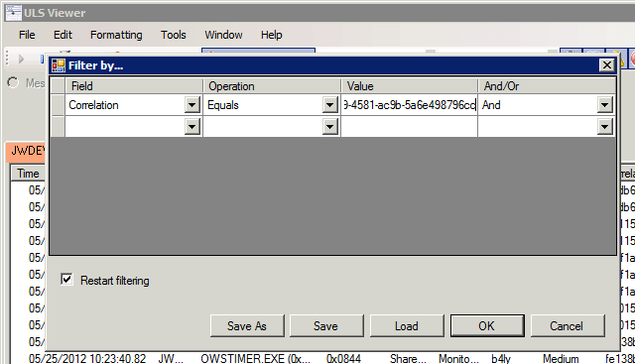Open the File menu

pos(27,35)
